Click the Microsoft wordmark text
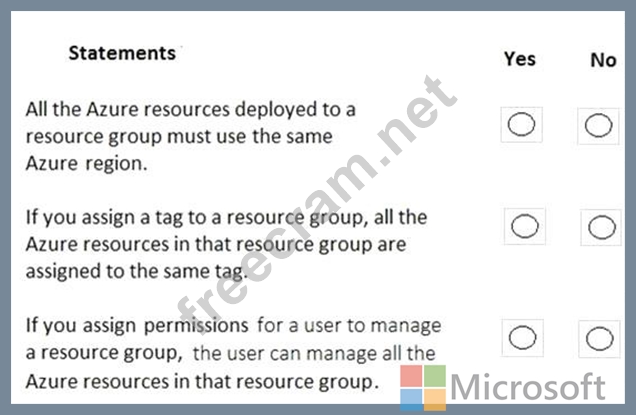 (x=528, y=387)
